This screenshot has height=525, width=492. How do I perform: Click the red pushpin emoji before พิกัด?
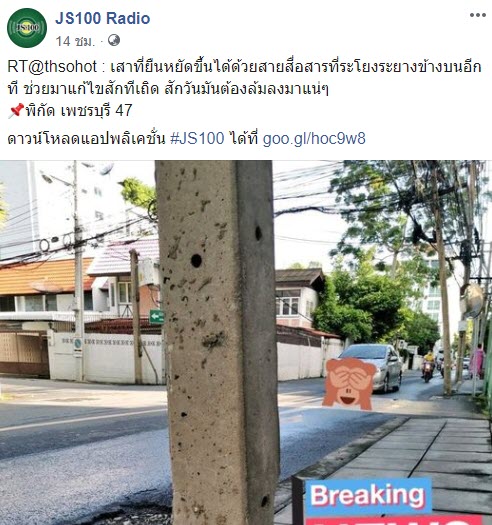pyautogui.click(x=16, y=110)
